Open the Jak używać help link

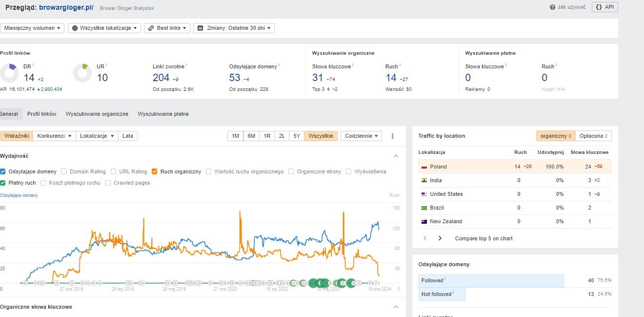coord(567,7)
